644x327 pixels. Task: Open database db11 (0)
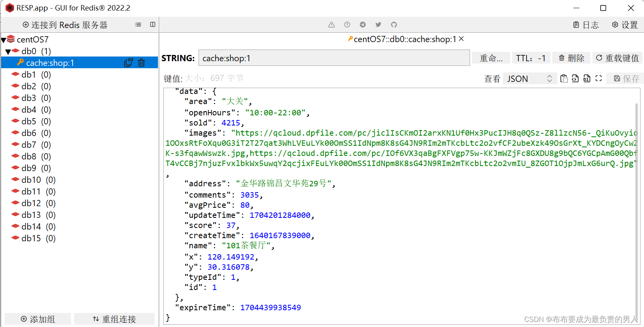(x=38, y=191)
